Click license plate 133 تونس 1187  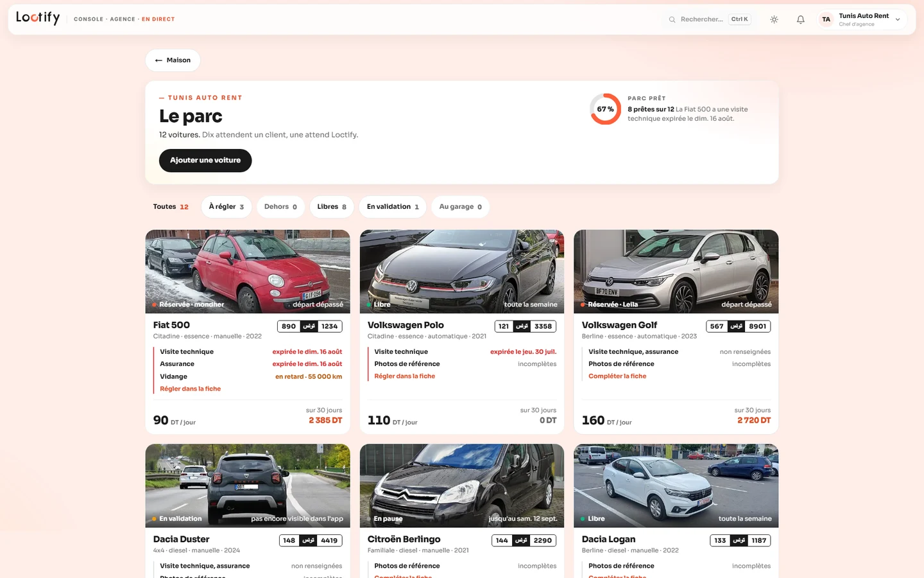740,541
